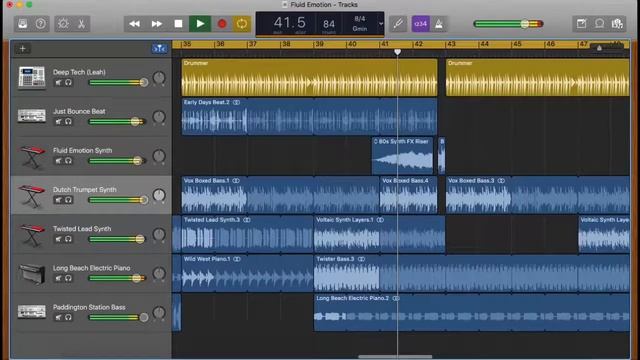Click Just Bounce Beat track icon

pos(31,116)
